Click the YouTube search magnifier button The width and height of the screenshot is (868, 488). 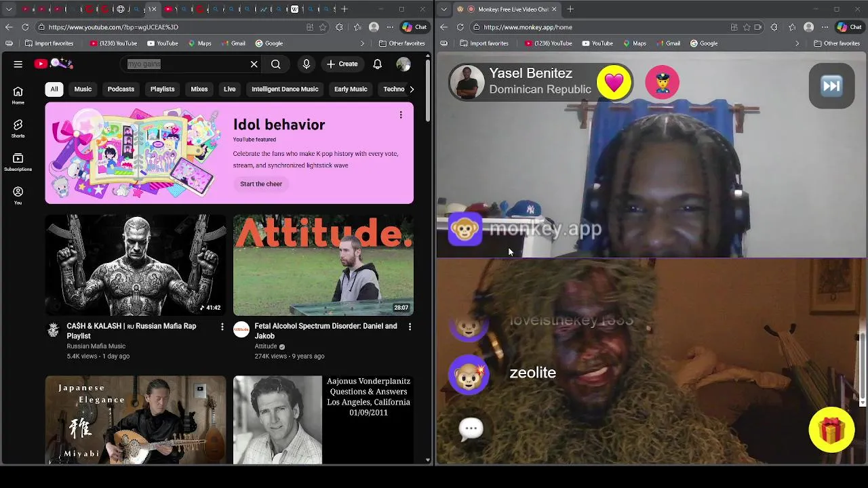(276, 64)
